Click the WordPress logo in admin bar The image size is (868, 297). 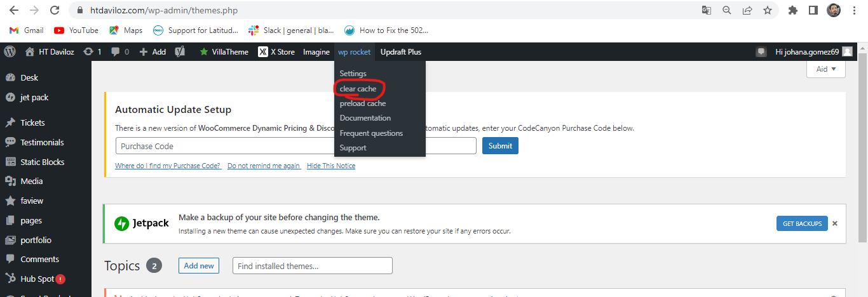coord(10,52)
